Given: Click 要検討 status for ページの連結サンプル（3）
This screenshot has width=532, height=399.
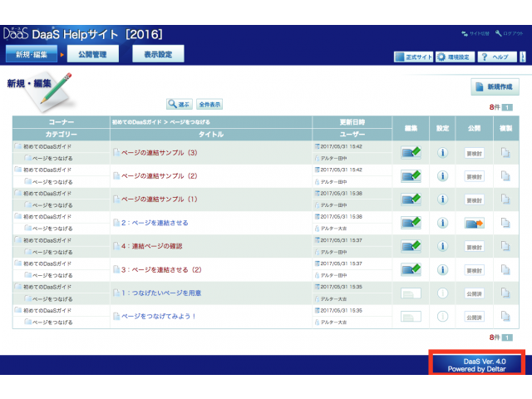Looking at the screenshot, I should (x=474, y=153).
